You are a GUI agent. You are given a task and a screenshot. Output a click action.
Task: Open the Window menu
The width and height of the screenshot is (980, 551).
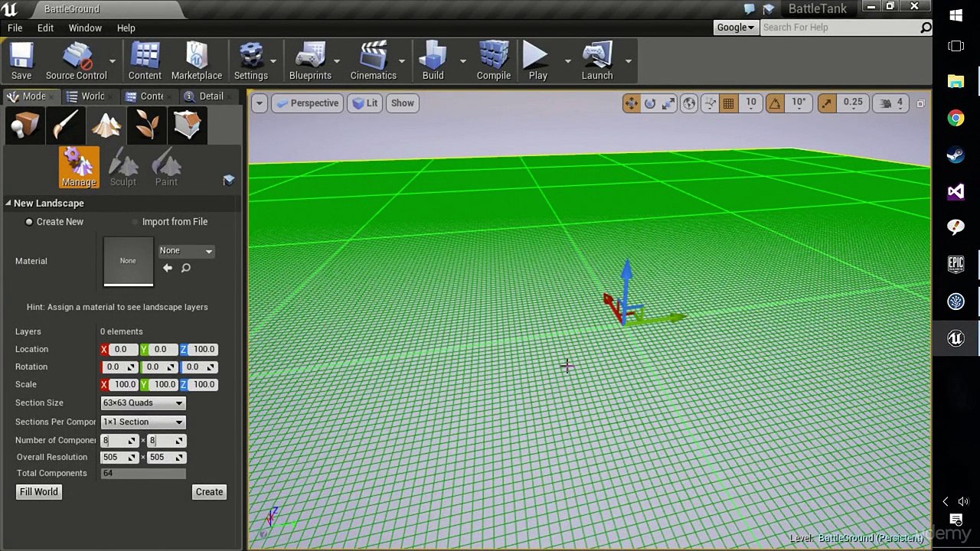pyautogui.click(x=85, y=28)
